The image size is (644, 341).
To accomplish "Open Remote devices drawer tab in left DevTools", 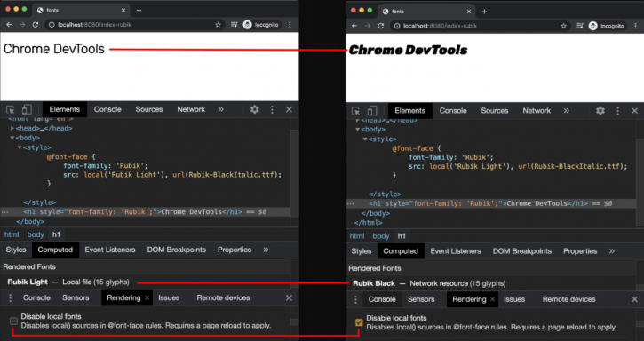I will [x=223, y=297].
